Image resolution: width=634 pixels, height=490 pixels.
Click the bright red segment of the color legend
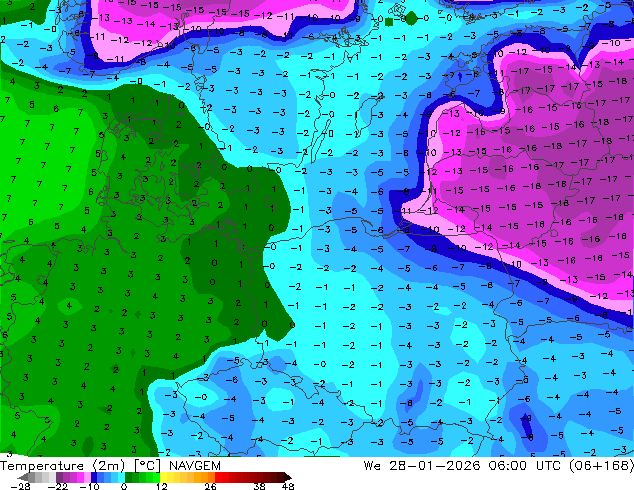(222, 477)
